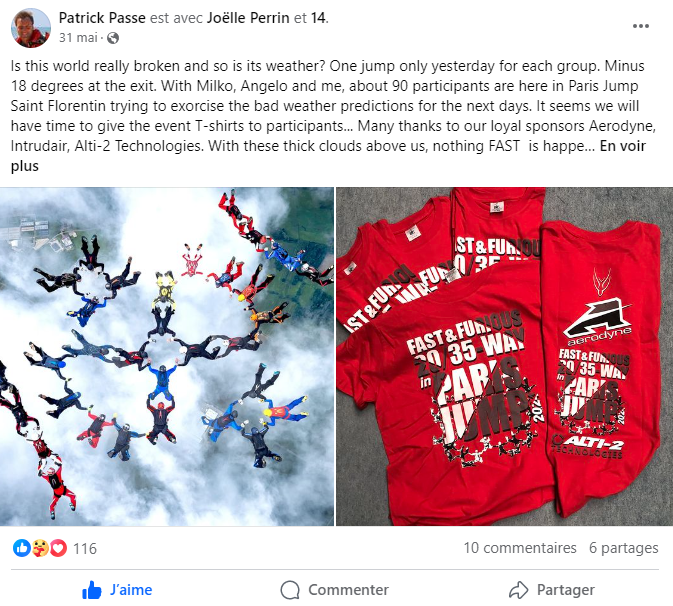673x606 pixels.
Task: Expand the 10 commentaires list
Action: point(520,548)
